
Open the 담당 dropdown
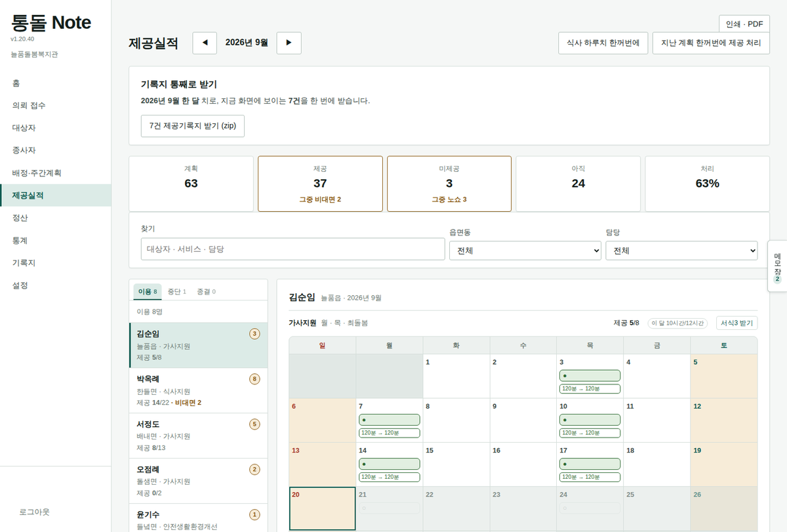click(681, 251)
